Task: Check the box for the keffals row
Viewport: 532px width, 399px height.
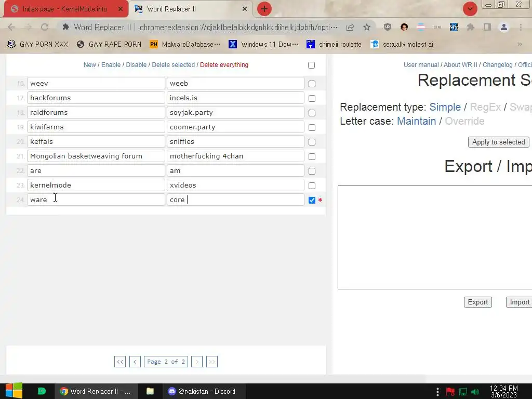Action: point(312,142)
